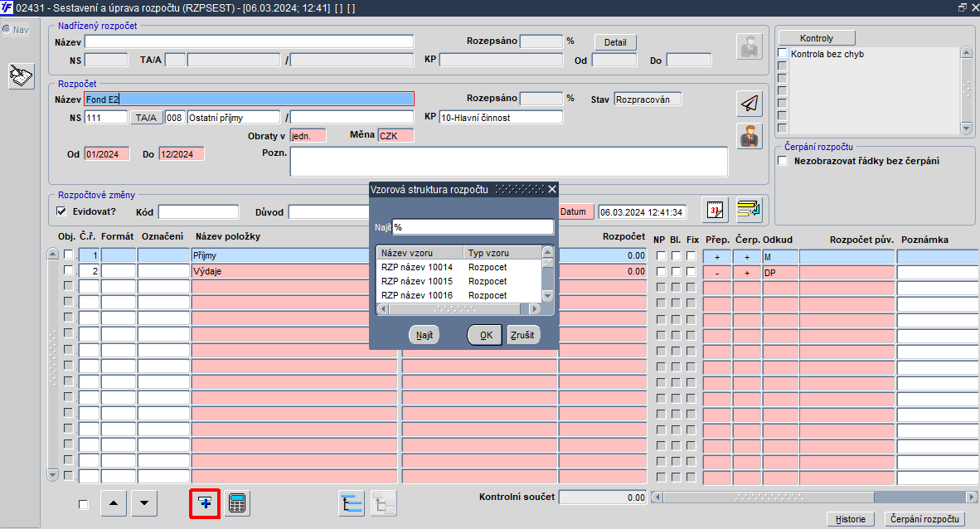Click the blue tree structure icon
The height and width of the screenshot is (529, 980).
[352, 503]
